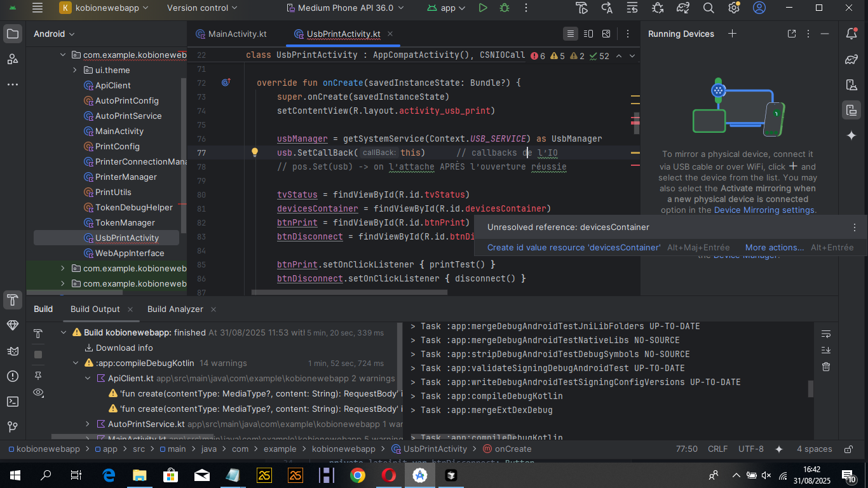
Task: Clear build output with trash icon
Action: (x=826, y=367)
